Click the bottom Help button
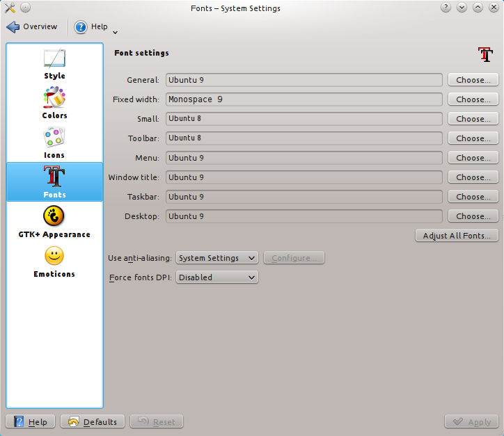Screen dimensions: 504x436 coord(31,421)
